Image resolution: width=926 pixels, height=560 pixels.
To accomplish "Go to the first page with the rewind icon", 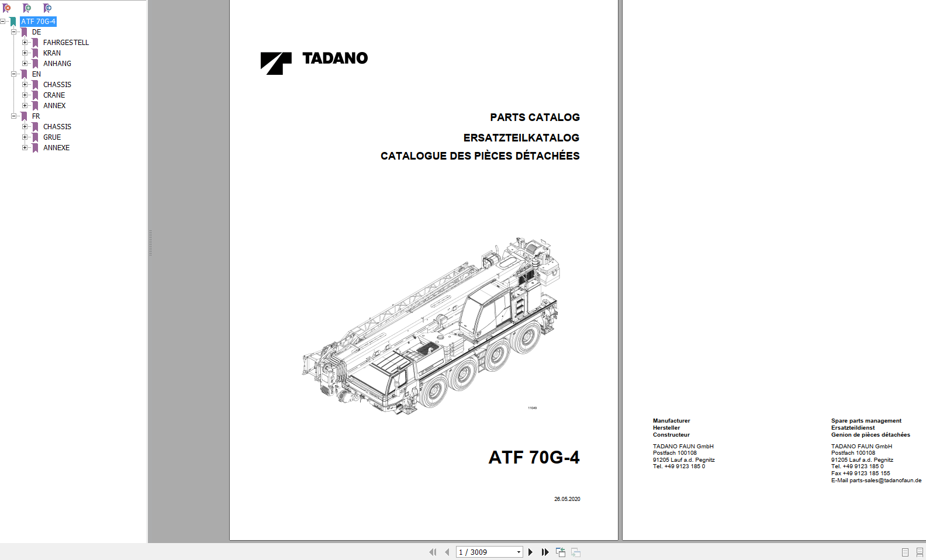I will pos(433,552).
